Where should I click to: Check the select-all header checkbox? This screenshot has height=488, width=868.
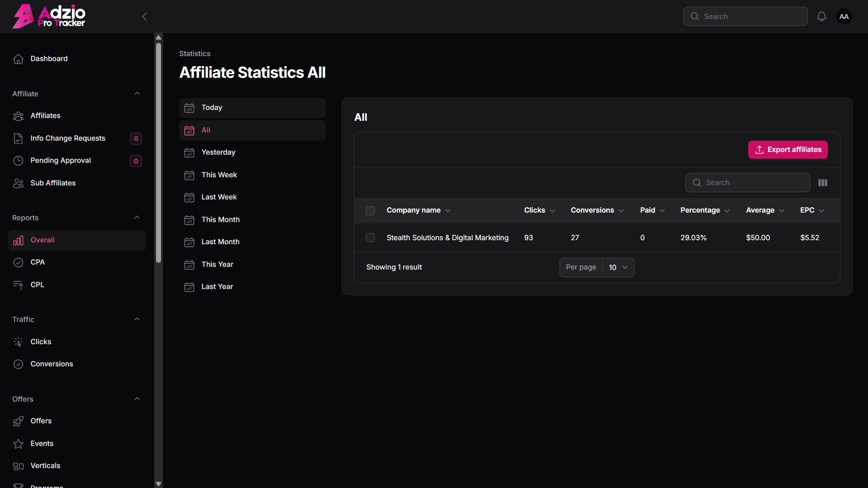pyautogui.click(x=370, y=211)
